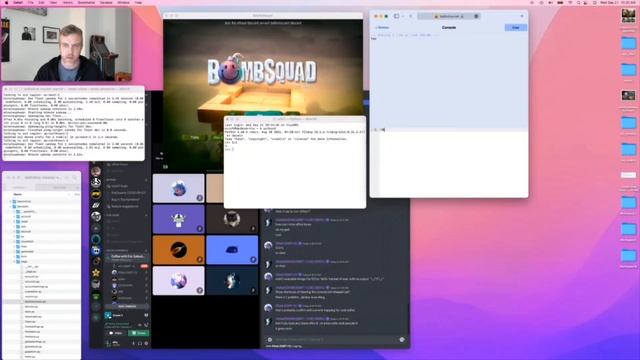Focus the Python terminal window in front
This screenshot has width=640, height=360.
[x=295, y=163]
